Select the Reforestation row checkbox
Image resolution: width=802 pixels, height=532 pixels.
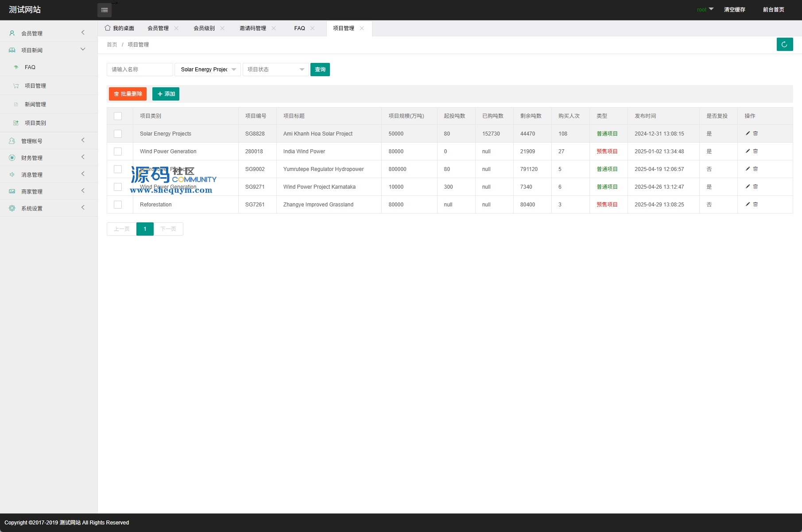(118, 205)
